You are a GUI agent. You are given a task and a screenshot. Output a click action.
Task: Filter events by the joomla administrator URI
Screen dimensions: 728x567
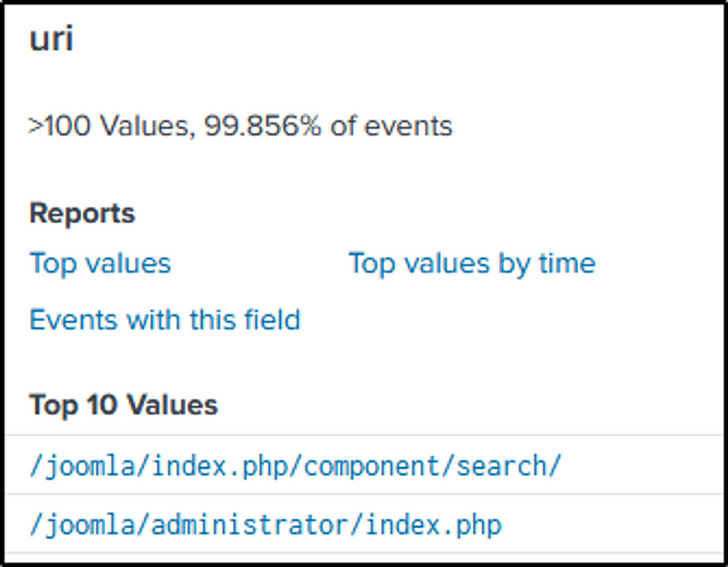tap(266, 525)
